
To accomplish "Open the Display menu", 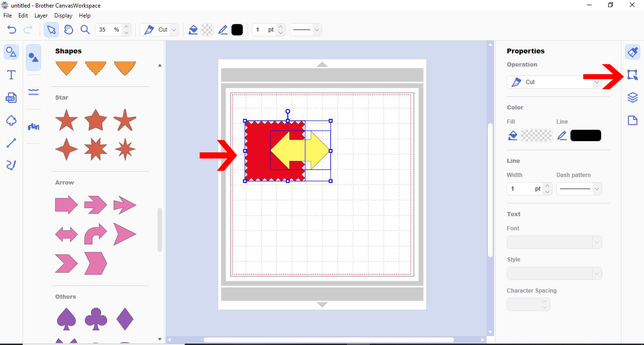I will point(63,15).
